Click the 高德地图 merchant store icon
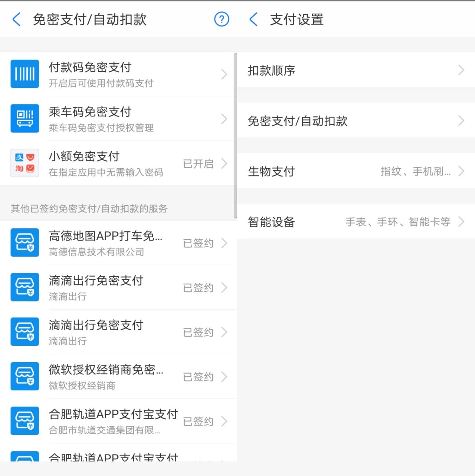 (x=24, y=243)
